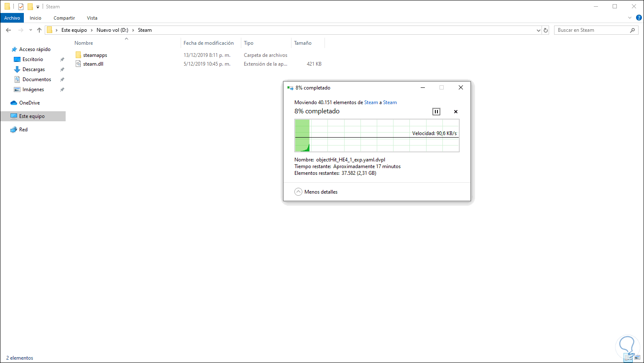Select the steam.dll file icon
The image size is (644, 363).
[78, 64]
